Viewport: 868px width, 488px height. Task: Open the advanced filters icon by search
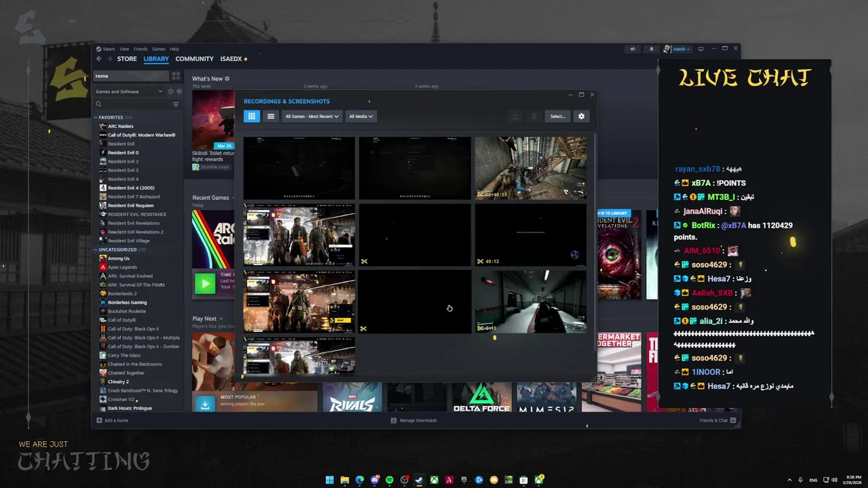coord(176,104)
